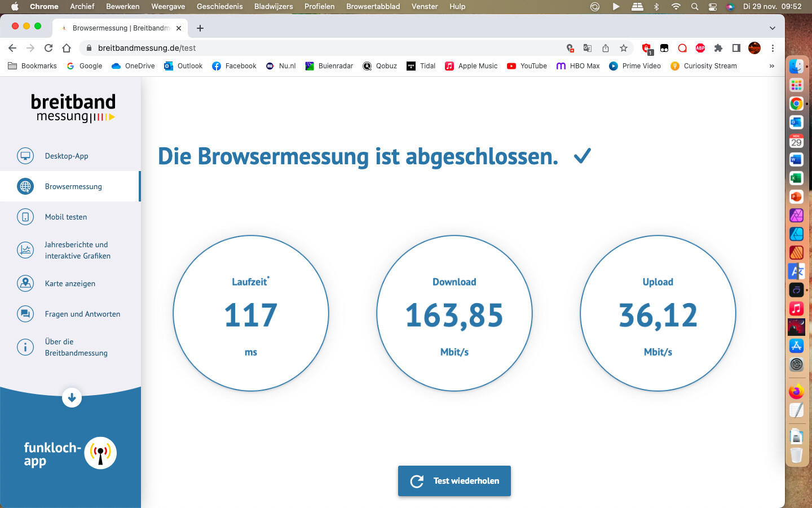Open the Chrome extensions puzzle icon
812x508 pixels.
coord(718,48)
